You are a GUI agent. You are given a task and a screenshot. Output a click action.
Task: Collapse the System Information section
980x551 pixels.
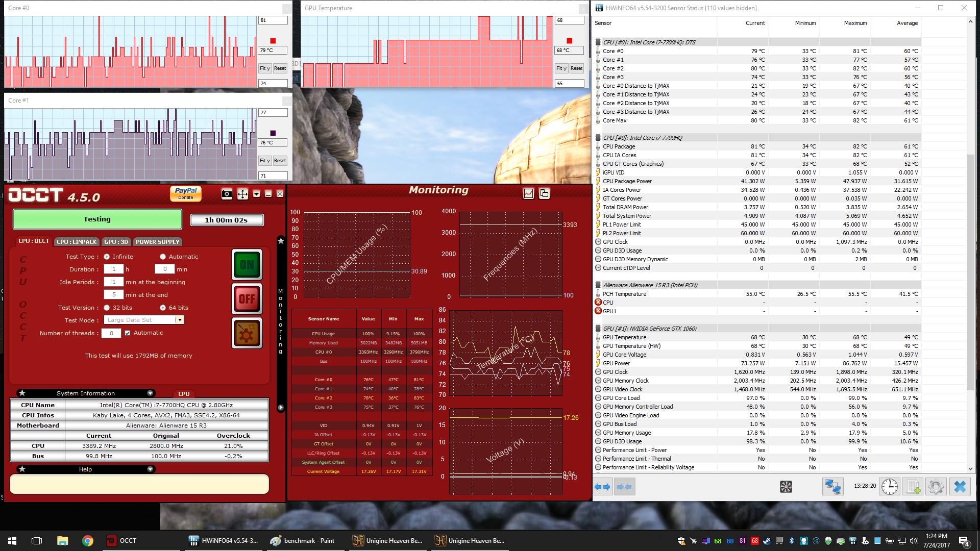coord(150,393)
